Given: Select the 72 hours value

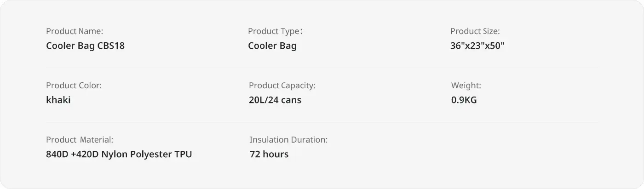Looking at the screenshot, I should tap(269, 154).
